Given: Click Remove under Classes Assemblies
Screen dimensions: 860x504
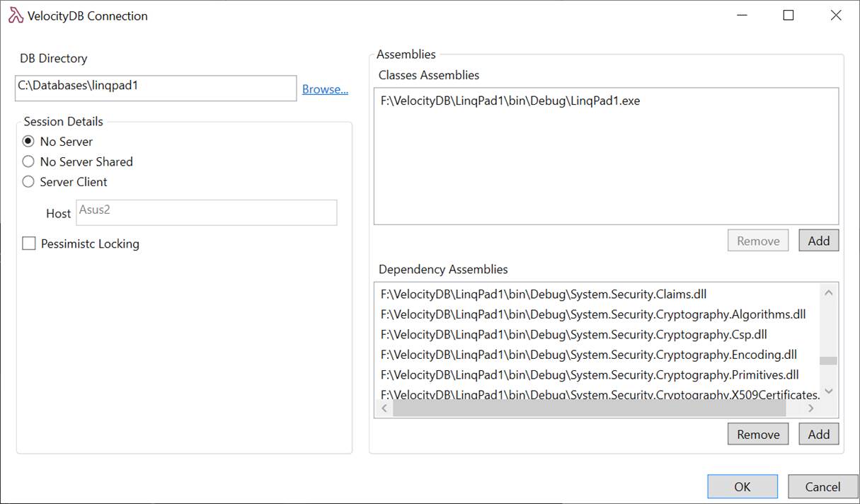Looking at the screenshot, I should click(x=758, y=241).
